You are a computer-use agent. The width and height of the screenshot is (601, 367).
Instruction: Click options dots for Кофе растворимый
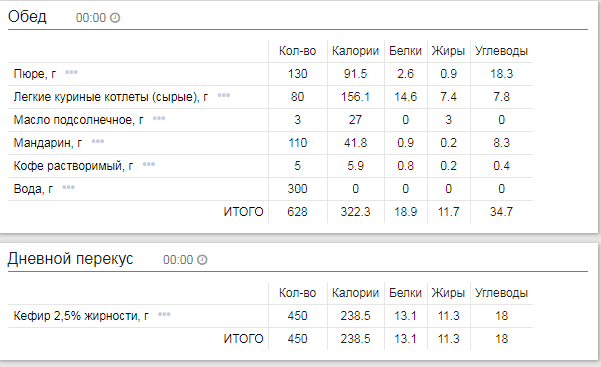[149, 164]
